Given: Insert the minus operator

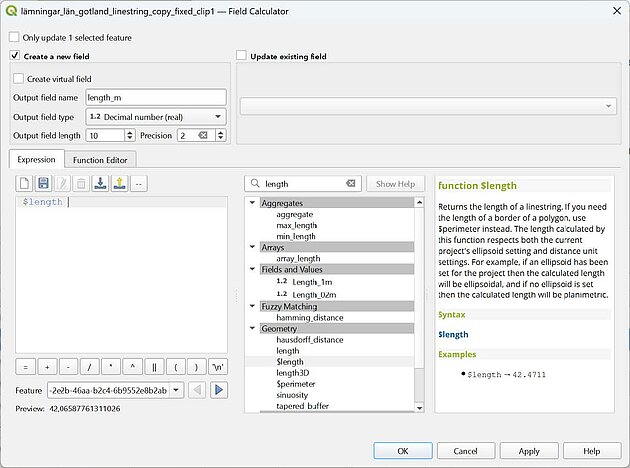Looking at the screenshot, I should (68, 367).
